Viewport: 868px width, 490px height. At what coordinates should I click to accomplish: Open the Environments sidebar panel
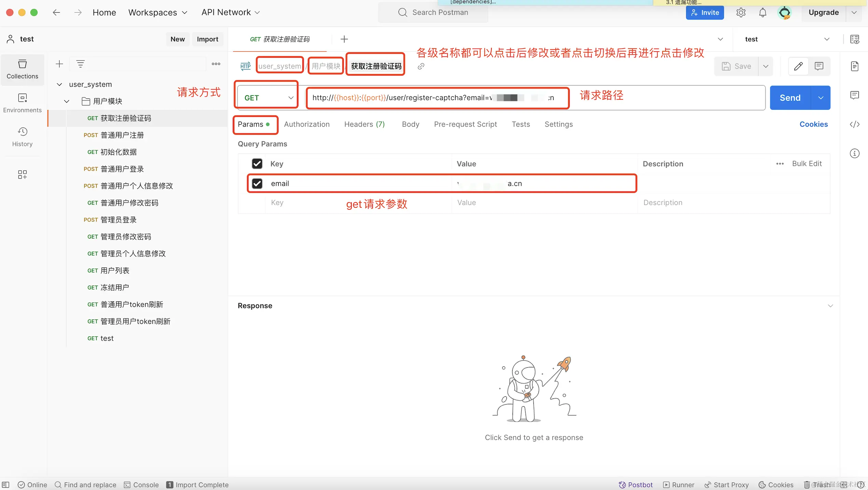pos(22,103)
